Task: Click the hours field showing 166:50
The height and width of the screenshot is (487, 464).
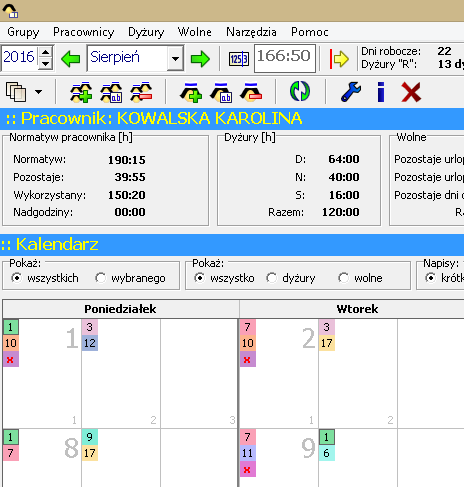Action: tap(285, 58)
